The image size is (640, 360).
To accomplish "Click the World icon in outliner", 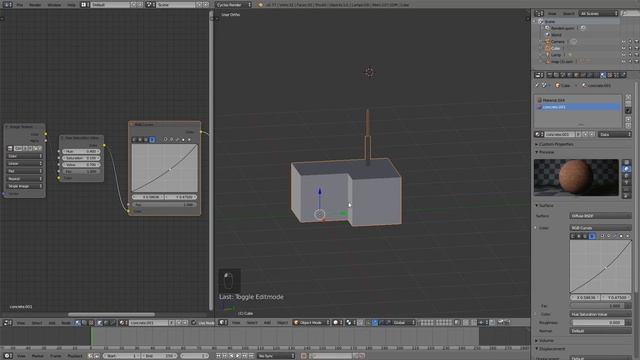I will (547, 35).
